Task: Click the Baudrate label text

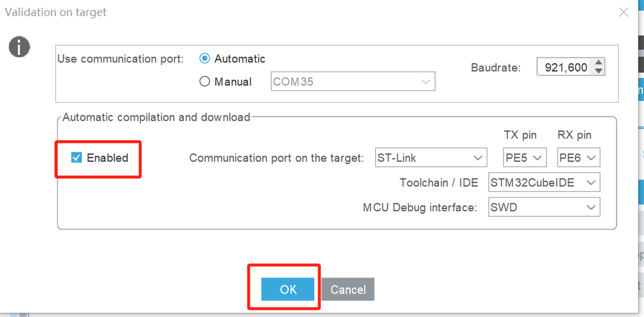Action: click(x=496, y=67)
